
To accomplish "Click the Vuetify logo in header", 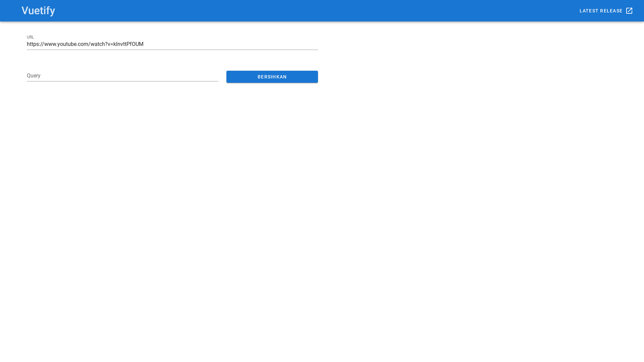I will [x=38, y=11].
